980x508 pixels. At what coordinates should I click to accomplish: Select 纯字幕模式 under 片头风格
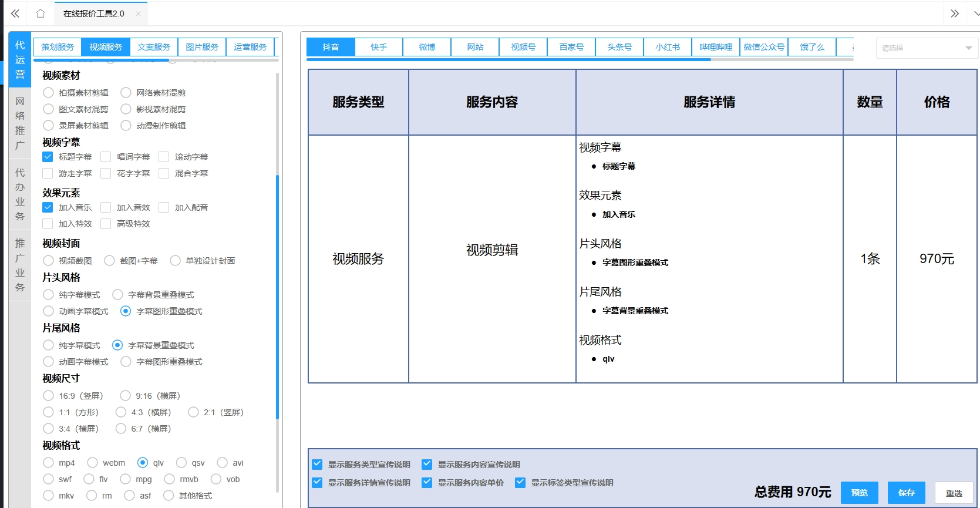[48, 295]
